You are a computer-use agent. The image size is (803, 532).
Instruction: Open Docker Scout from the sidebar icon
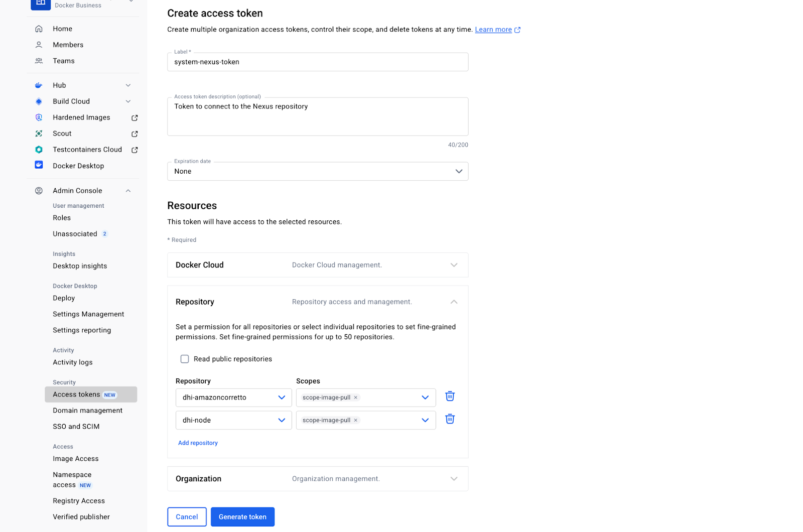(39, 134)
